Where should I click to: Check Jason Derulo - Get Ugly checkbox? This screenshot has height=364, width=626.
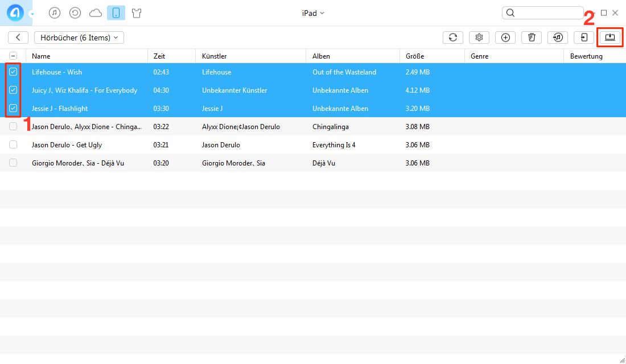pyautogui.click(x=13, y=144)
